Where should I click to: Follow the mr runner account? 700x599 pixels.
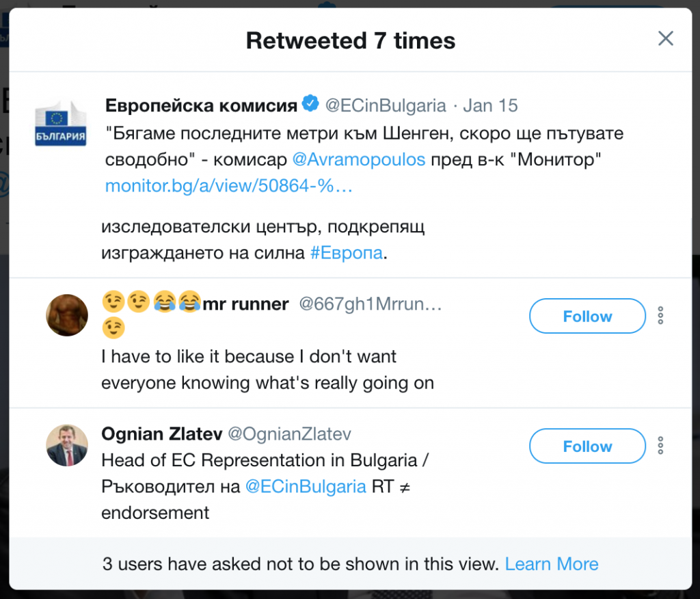click(587, 316)
